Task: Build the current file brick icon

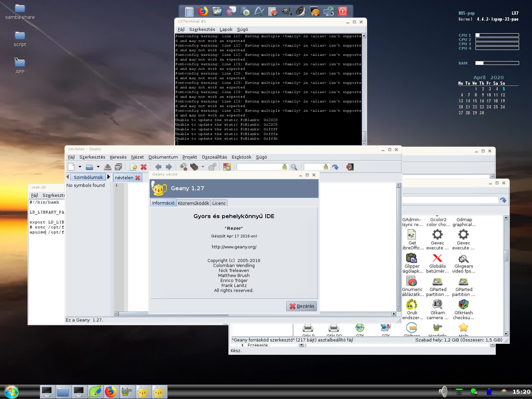Action: pos(194,167)
